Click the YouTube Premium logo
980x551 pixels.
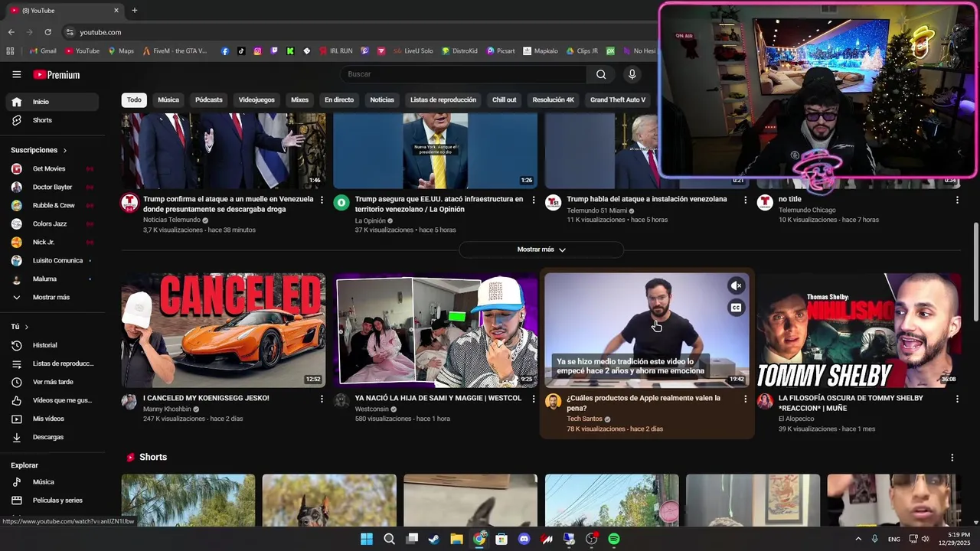coord(57,74)
